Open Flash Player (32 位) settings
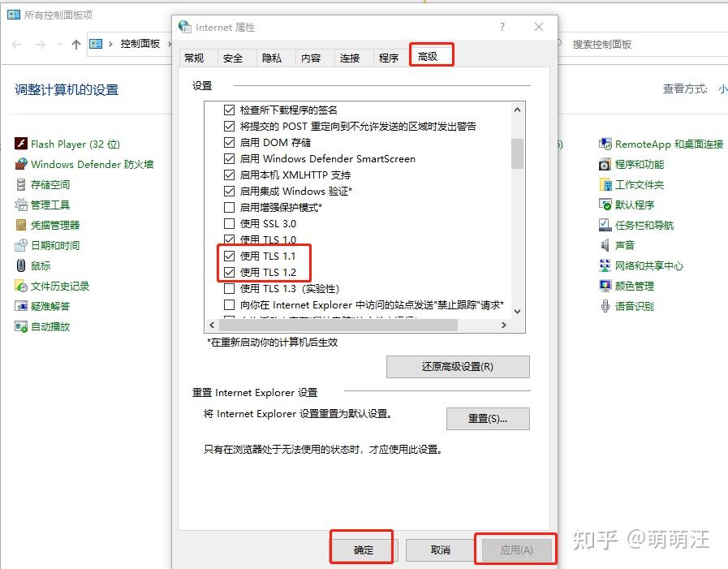728x569 pixels. coord(75,143)
